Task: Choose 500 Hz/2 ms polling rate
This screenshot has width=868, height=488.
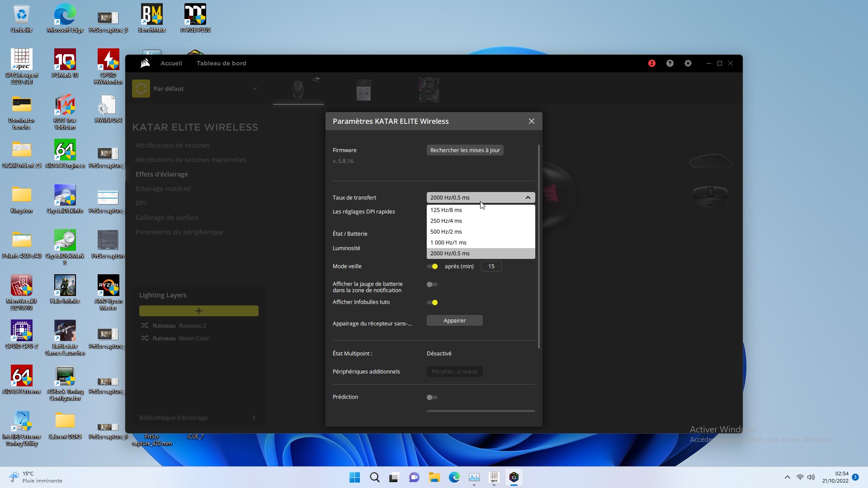Action: point(481,232)
